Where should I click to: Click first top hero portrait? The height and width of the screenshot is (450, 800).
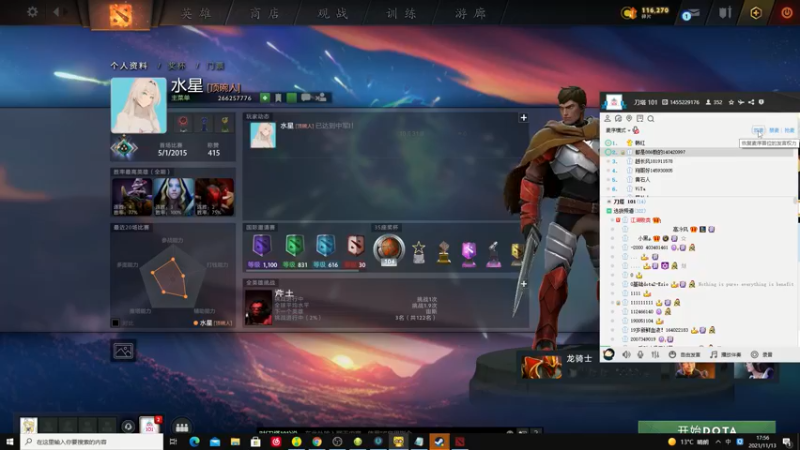132,197
